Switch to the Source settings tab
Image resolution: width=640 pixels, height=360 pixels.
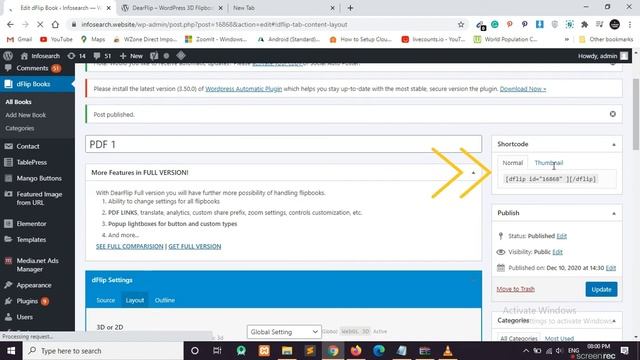pyautogui.click(x=106, y=300)
